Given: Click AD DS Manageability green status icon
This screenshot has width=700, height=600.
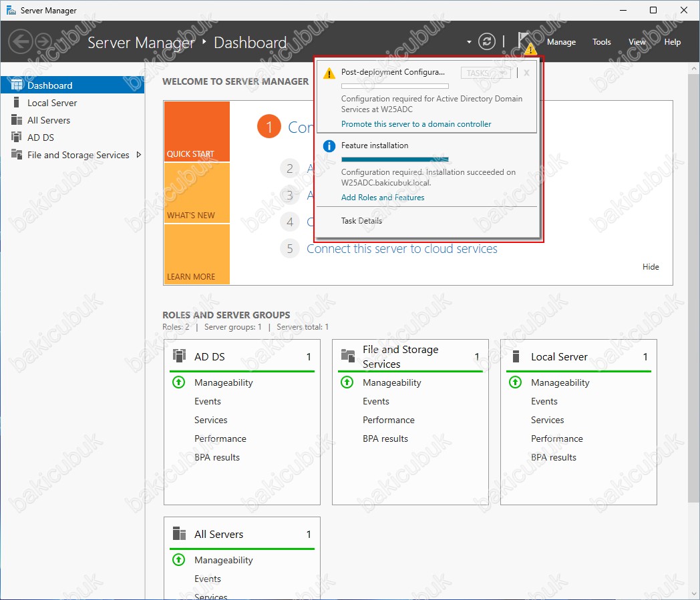Looking at the screenshot, I should (x=178, y=382).
